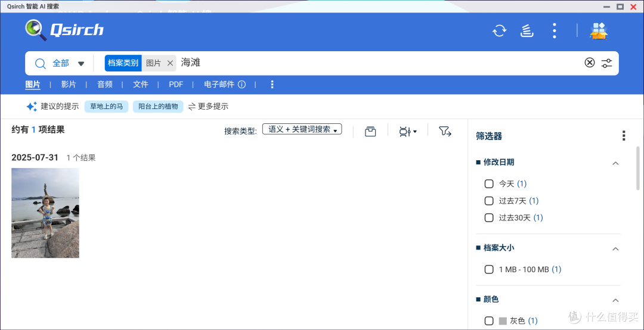644x330 pixels.
Task: Check the 今天 date filter
Action: (489, 184)
